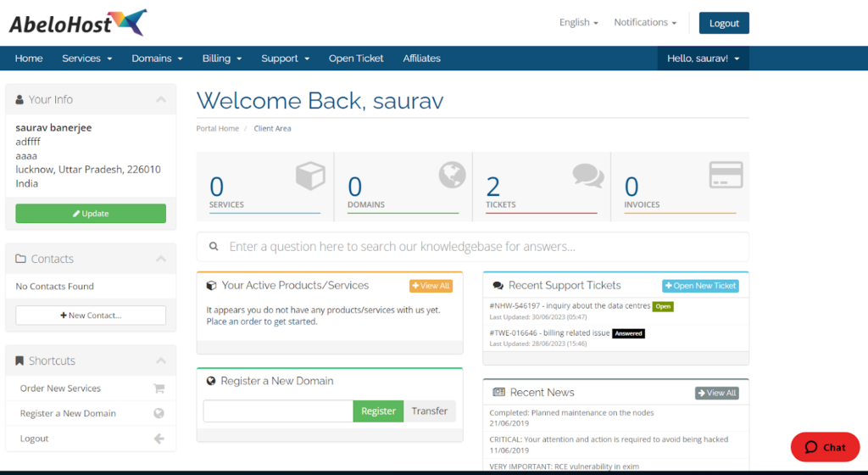Image resolution: width=868 pixels, height=475 pixels.
Task: Click the bookmark icon in Shortcuts header
Action: (x=19, y=361)
